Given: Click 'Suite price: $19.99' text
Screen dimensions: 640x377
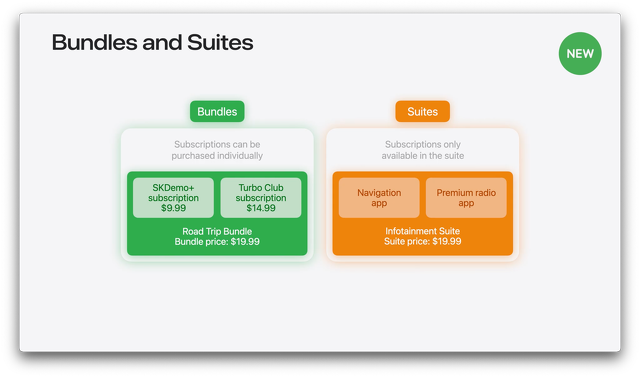Looking at the screenshot, I should (x=422, y=241).
